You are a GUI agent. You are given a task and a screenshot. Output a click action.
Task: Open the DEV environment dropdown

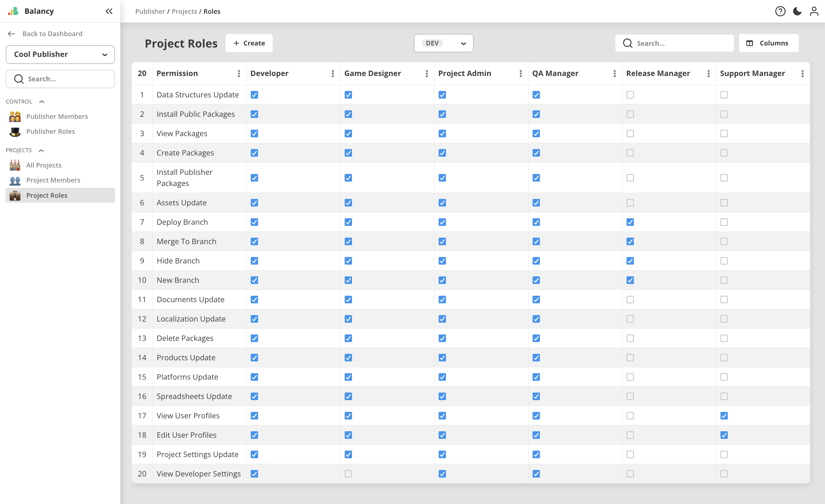click(x=443, y=43)
